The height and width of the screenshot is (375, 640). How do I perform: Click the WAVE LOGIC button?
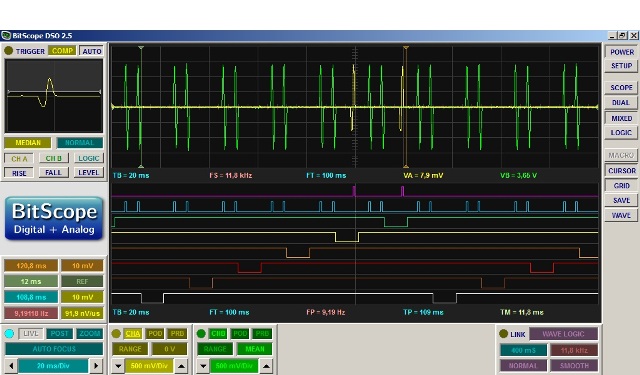pyautogui.click(x=563, y=334)
